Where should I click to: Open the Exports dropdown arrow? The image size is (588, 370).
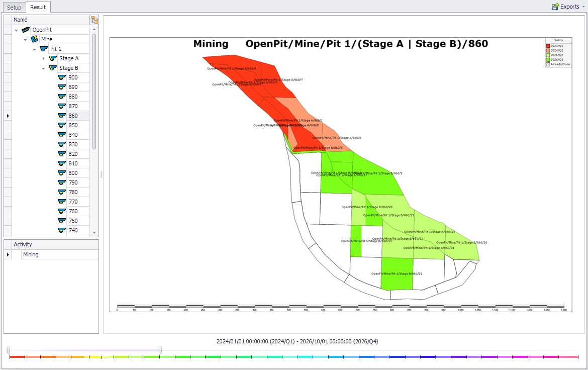584,7
